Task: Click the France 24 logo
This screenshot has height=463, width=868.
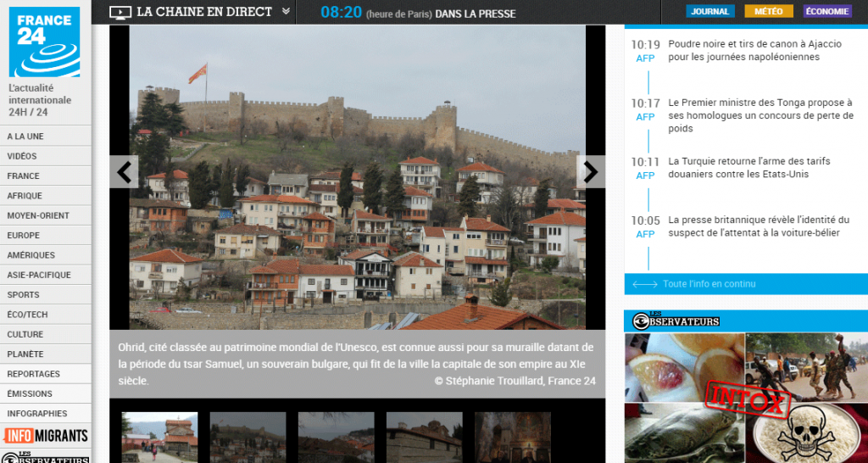Action: 44,42
